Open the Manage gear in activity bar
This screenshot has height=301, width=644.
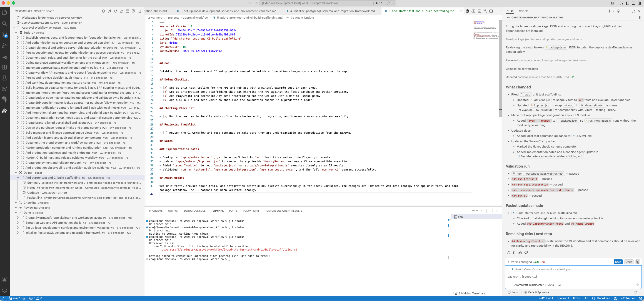coord(5,291)
